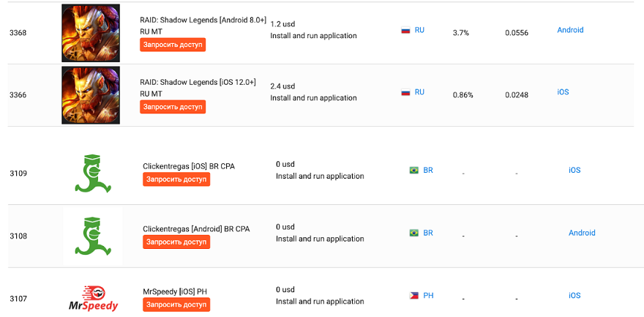Image resolution: width=644 pixels, height=317 pixels.
Task: Click Brazil flag in offer 3108 row
Action: [414, 233]
